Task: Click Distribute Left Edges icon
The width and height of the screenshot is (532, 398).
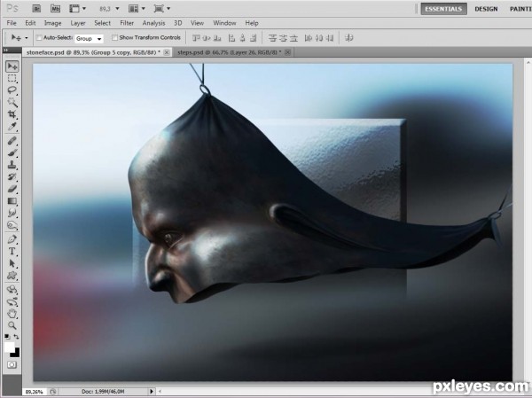Action: coord(308,37)
